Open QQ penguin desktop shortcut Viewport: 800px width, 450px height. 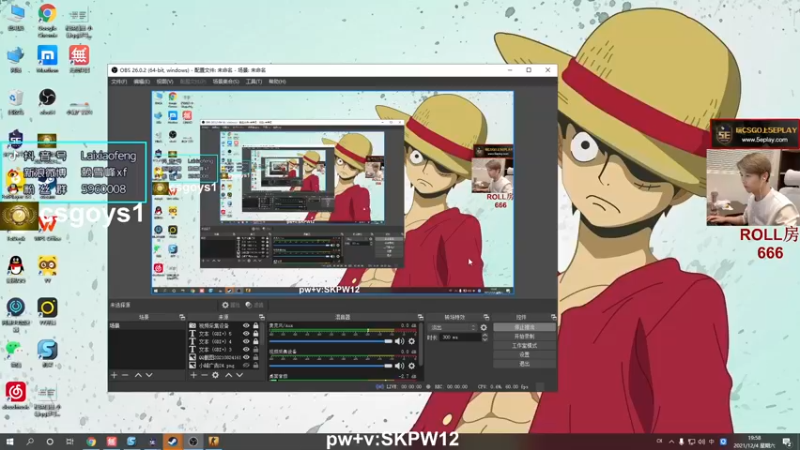coord(16,269)
